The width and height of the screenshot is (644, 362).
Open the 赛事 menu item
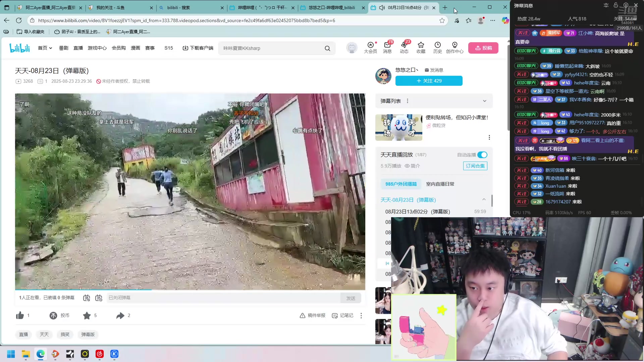150,48
